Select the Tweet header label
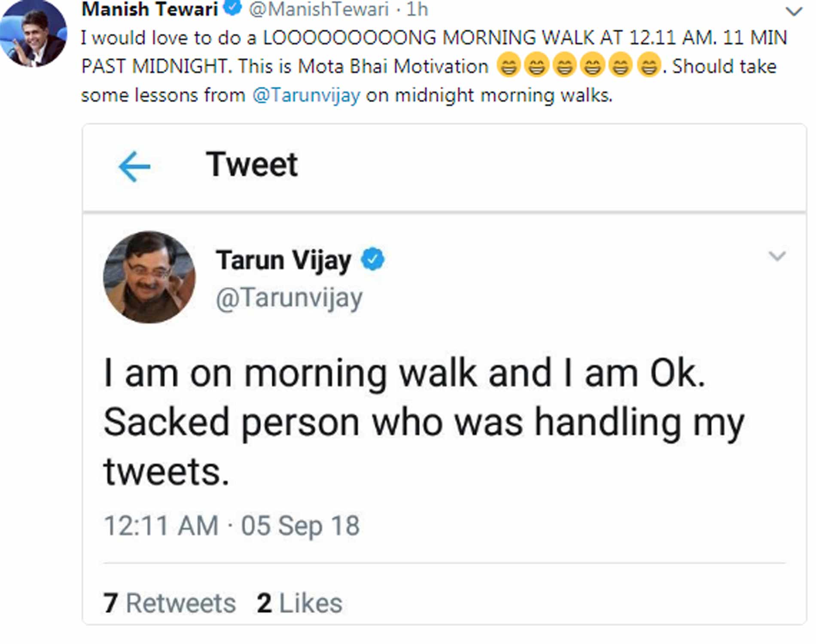816x644 pixels. 253,164
